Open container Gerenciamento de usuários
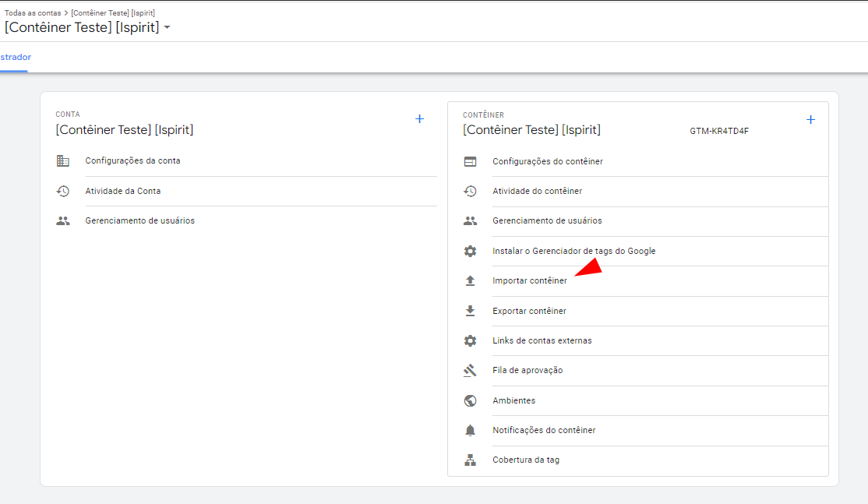Image resolution: width=868 pixels, height=504 pixels. (x=547, y=220)
